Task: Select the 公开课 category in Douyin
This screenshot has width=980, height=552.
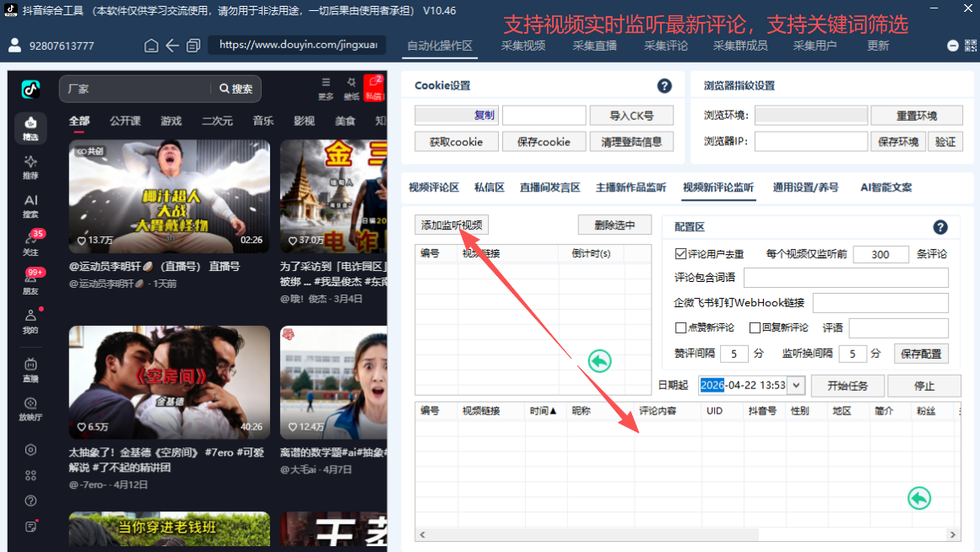Action: [125, 121]
